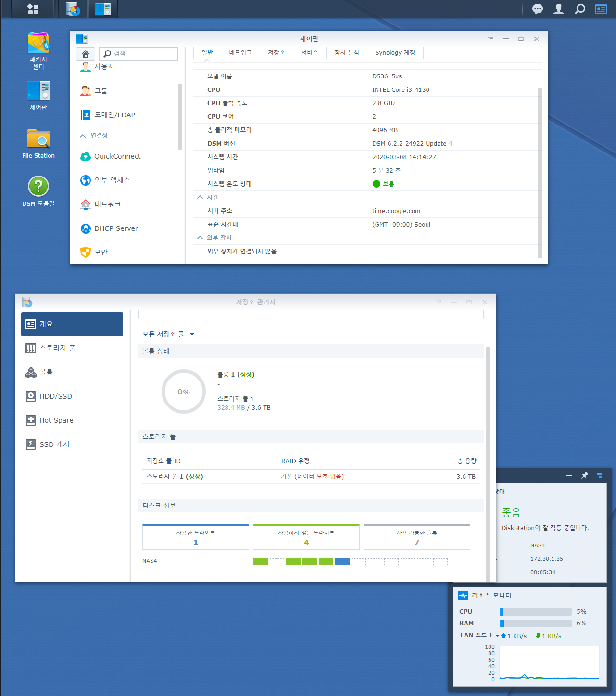
Task: Select 개요 (Overview) in Storage Manager
Action: coord(72,324)
